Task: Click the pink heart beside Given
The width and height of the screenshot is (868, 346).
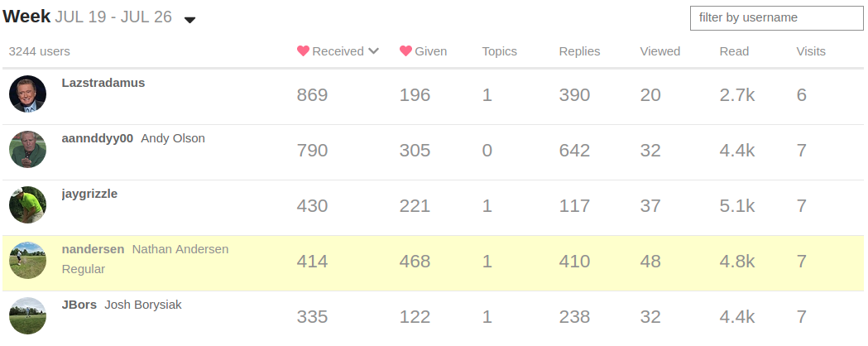Action: click(405, 51)
